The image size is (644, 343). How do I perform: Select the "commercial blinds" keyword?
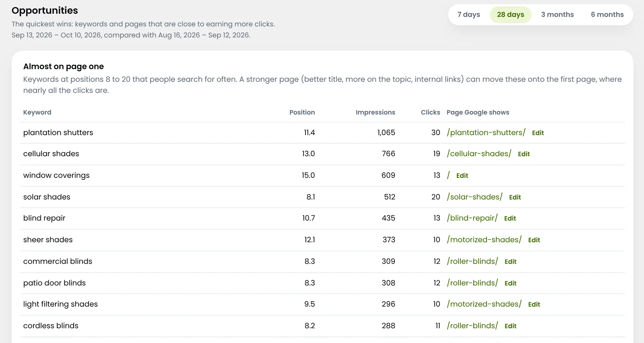point(58,261)
